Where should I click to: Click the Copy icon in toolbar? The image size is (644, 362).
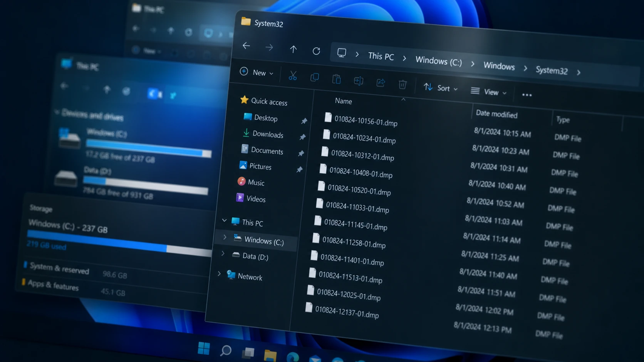tap(315, 77)
